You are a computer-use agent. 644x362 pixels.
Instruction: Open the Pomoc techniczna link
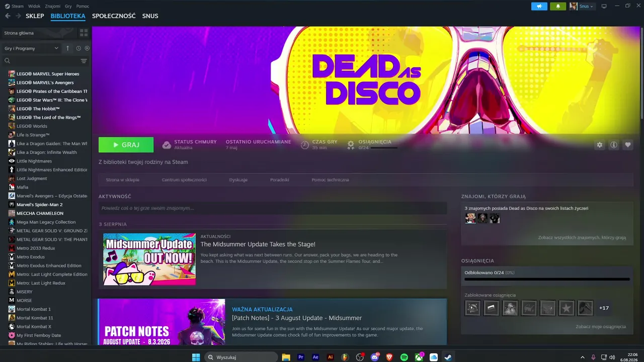pos(330,179)
